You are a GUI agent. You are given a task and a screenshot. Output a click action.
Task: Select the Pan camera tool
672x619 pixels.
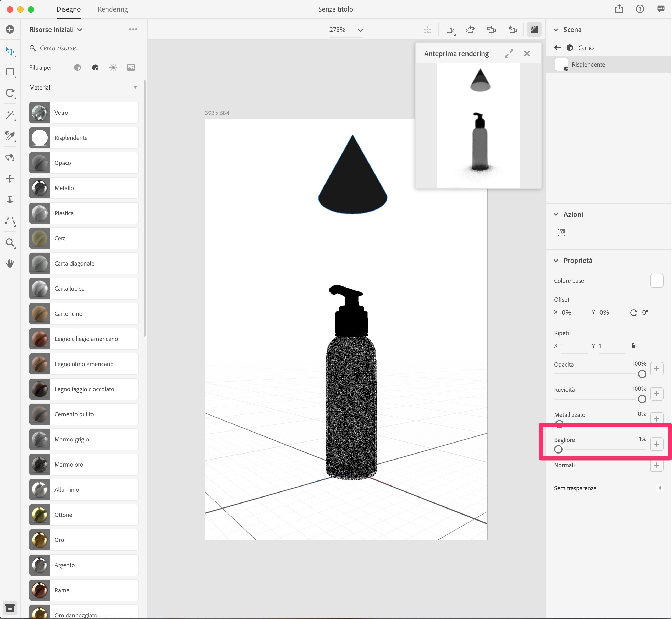[10, 179]
